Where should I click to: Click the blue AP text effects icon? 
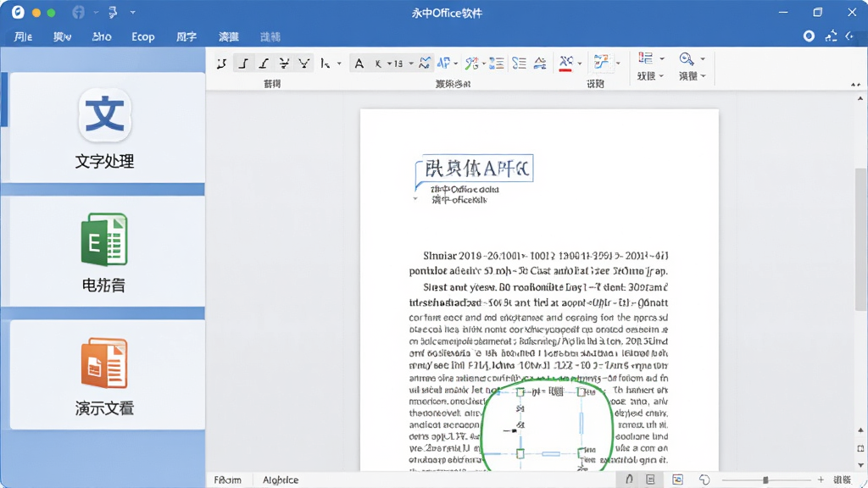click(x=443, y=63)
